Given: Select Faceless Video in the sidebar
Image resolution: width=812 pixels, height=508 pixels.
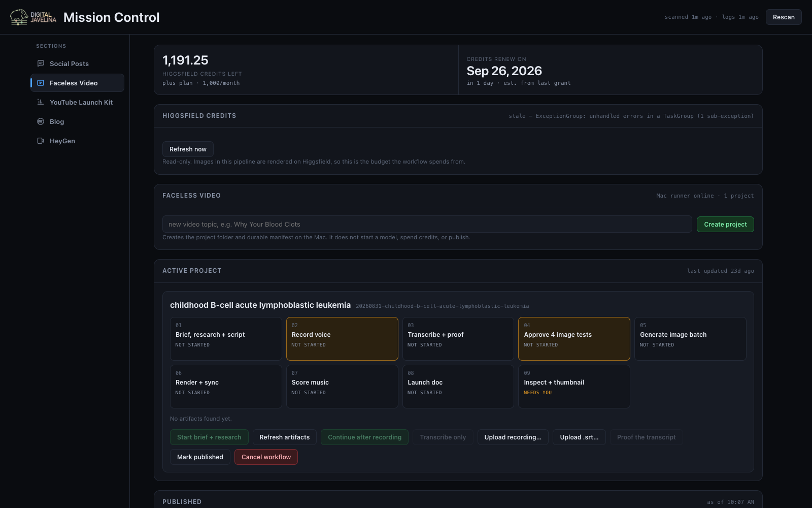Looking at the screenshot, I should (77, 83).
